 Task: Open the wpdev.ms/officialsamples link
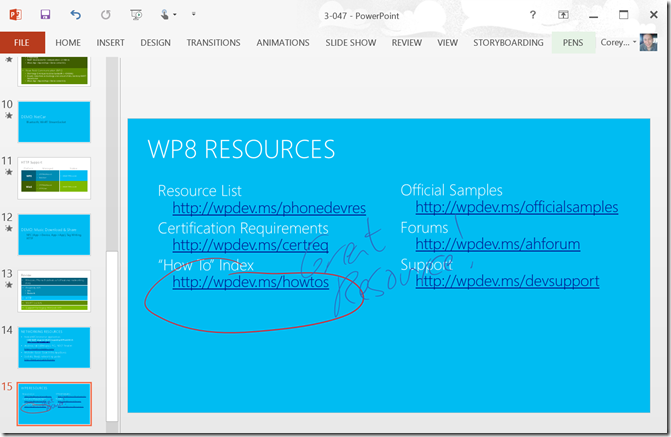point(517,207)
